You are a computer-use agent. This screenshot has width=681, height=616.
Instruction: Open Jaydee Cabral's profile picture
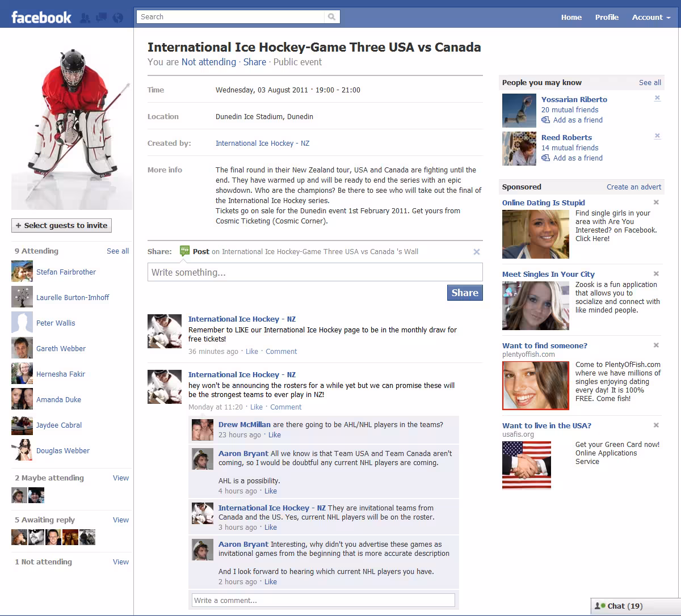point(22,424)
